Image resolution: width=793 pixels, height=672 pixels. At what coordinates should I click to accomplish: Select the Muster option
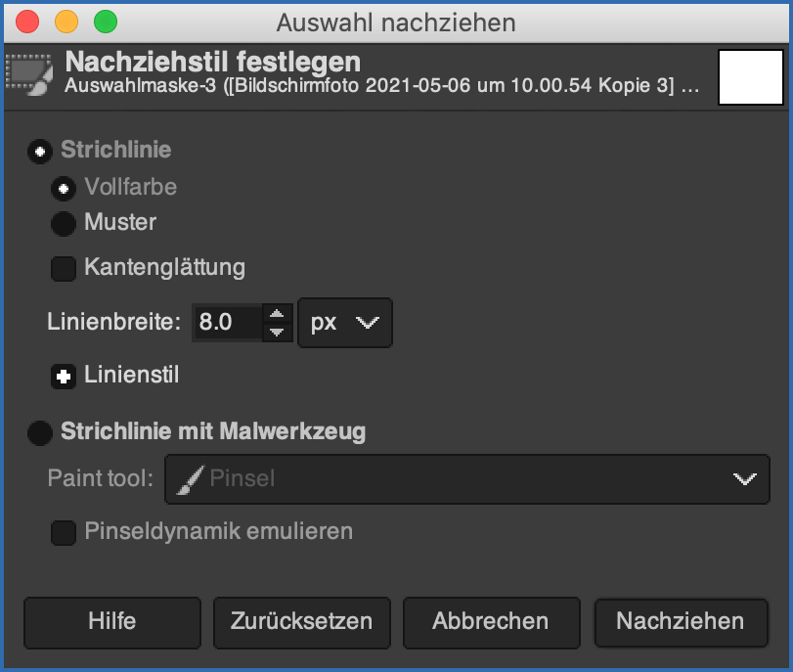[x=63, y=223]
